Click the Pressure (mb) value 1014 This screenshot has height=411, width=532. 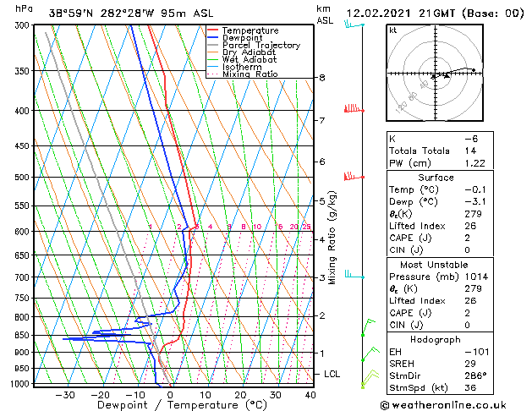(x=476, y=277)
